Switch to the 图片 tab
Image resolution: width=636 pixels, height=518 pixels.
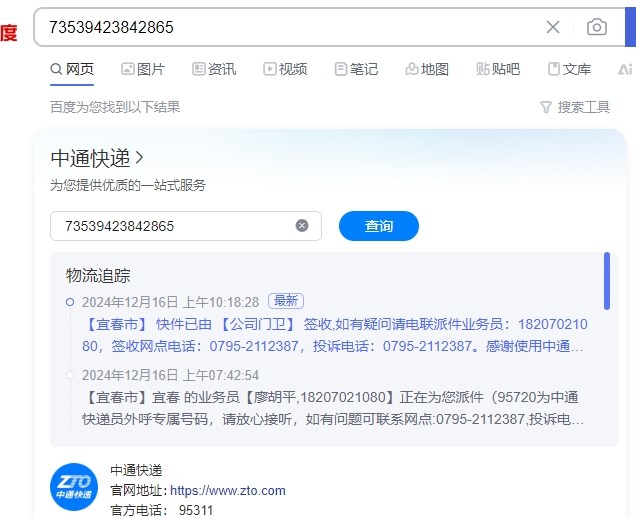click(143, 69)
